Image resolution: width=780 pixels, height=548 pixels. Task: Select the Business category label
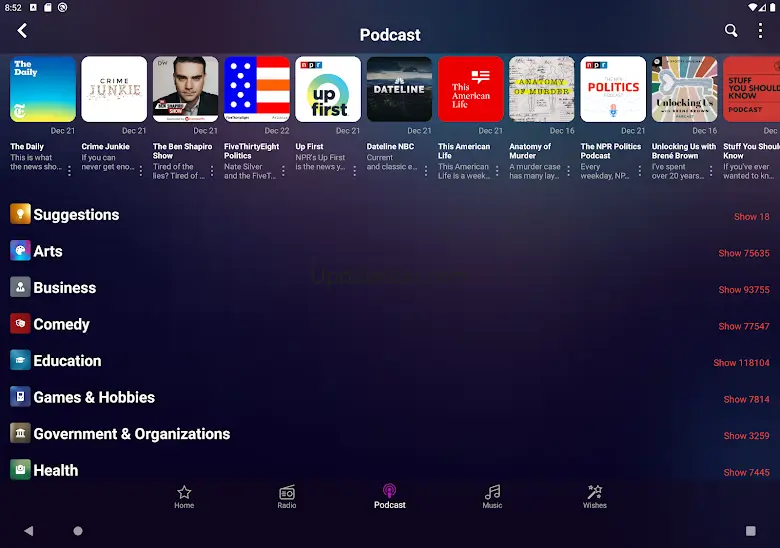(x=65, y=287)
